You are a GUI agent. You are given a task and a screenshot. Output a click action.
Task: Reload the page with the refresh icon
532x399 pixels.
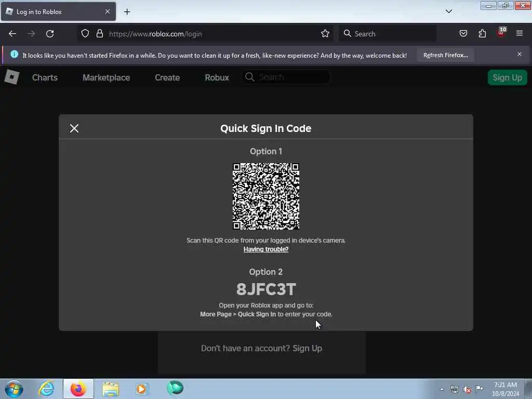pyautogui.click(x=50, y=34)
